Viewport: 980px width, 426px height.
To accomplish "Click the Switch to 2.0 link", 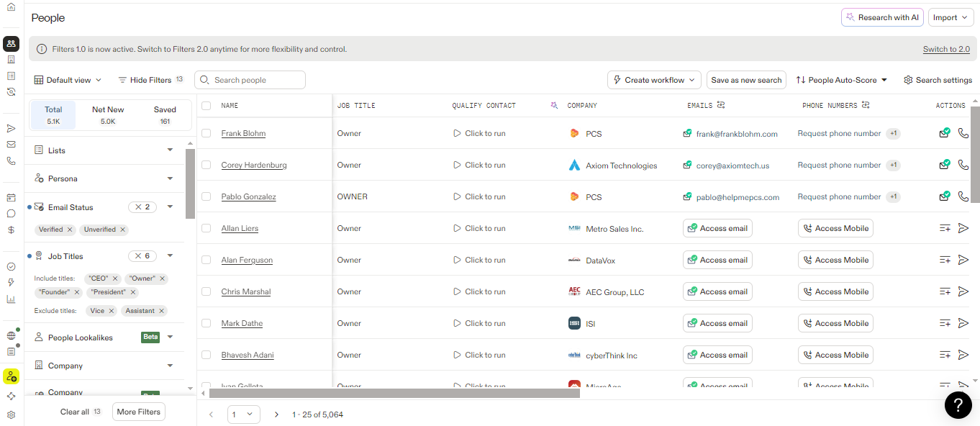I will pos(946,49).
